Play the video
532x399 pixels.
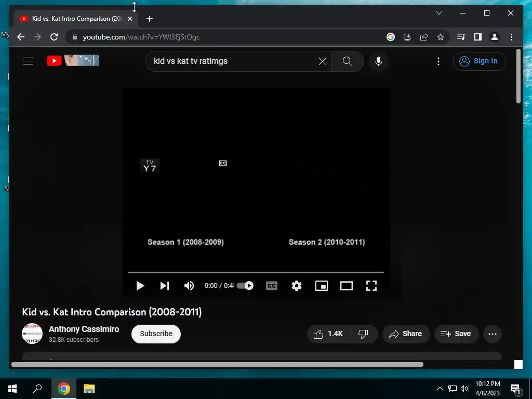pos(140,286)
